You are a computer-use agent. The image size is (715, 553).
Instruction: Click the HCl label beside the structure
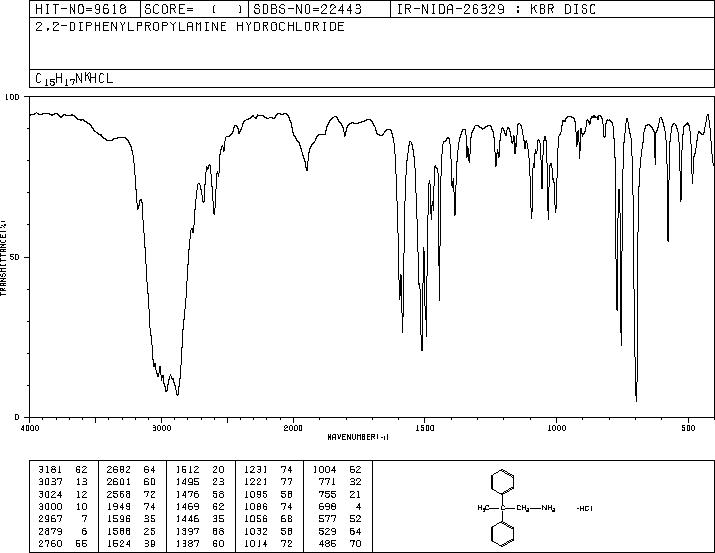(585, 508)
